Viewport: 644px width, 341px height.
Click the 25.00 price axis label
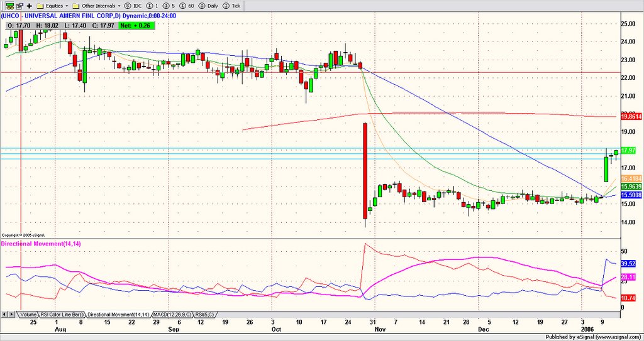pyautogui.click(x=629, y=24)
